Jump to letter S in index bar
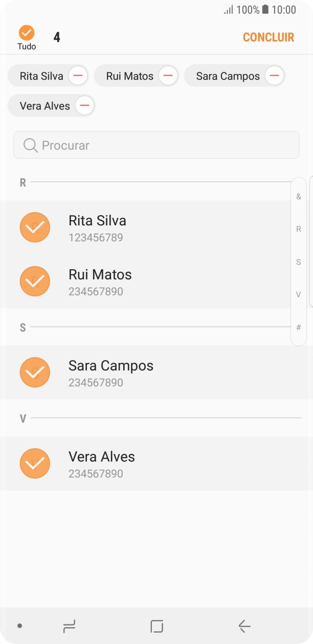313x644 pixels. click(299, 262)
